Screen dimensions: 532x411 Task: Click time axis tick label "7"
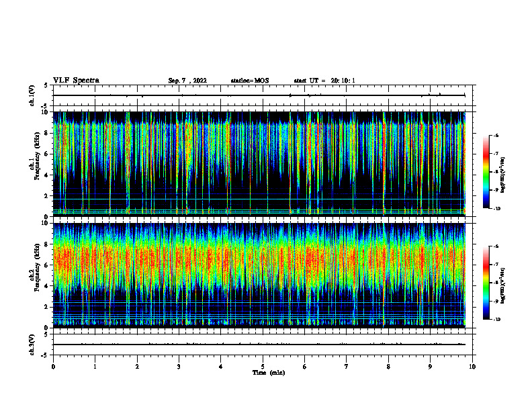coord(347,367)
